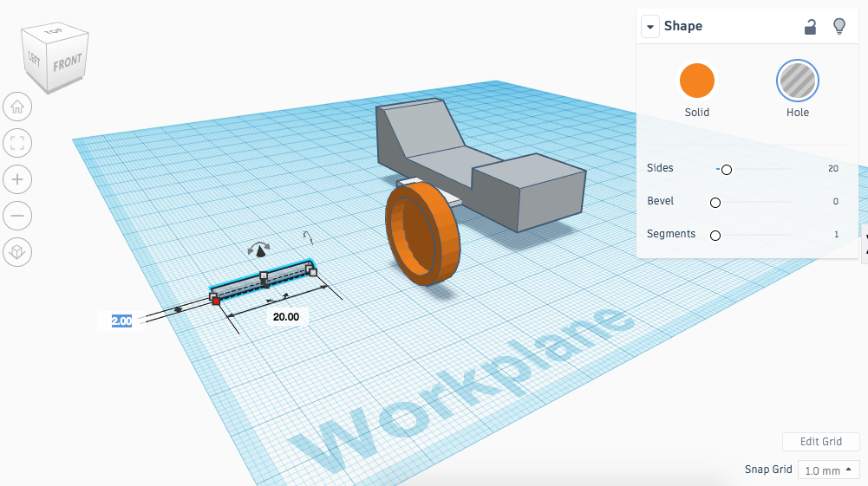Screen dimensions: 868x486
Task: Click the Hole label
Action: pos(797,113)
